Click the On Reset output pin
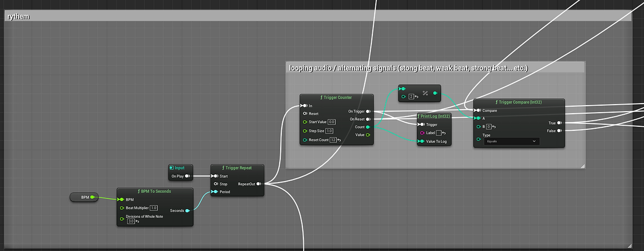644x251 pixels. (x=368, y=119)
